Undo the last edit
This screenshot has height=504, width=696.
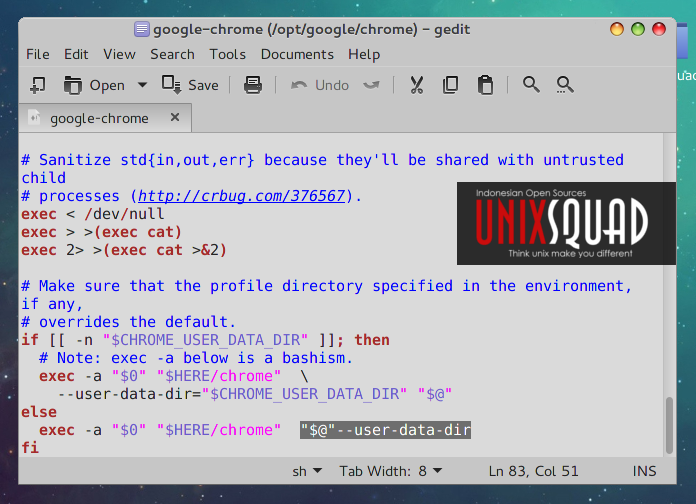pos(320,85)
